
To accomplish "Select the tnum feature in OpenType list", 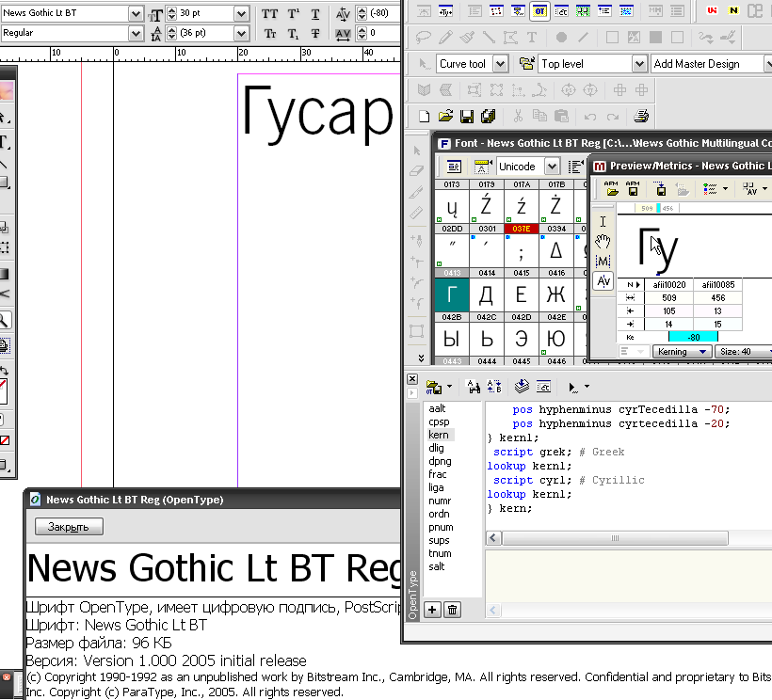I will coord(440,553).
